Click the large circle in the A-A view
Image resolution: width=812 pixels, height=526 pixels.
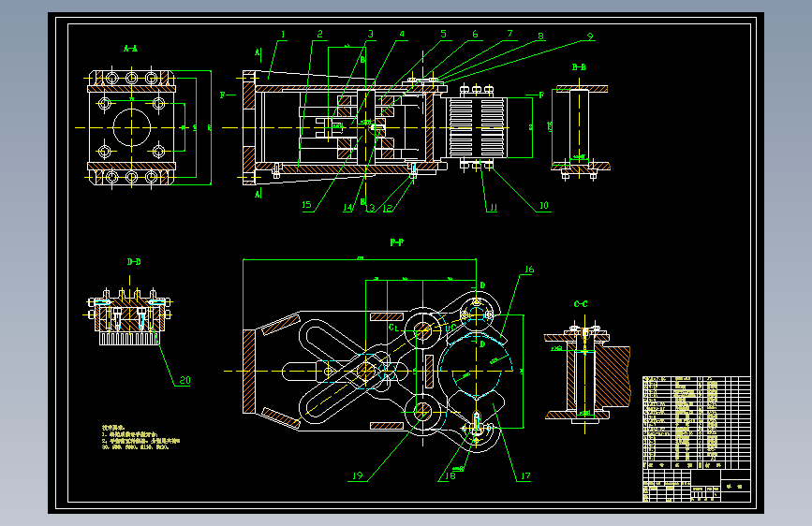(131, 127)
